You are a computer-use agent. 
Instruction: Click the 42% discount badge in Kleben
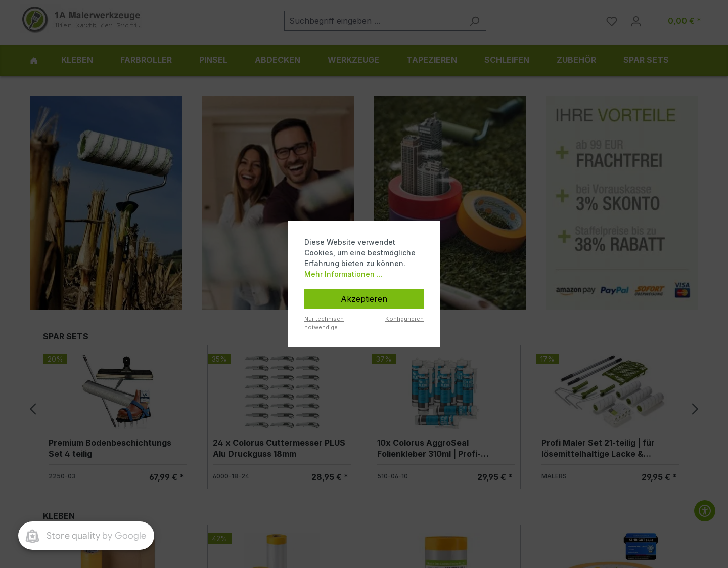pyautogui.click(x=219, y=539)
